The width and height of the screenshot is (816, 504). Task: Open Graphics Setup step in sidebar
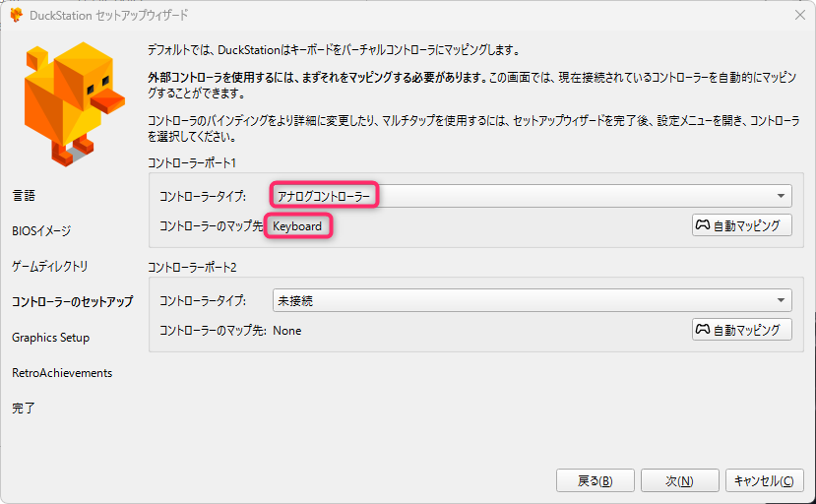pyautogui.click(x=50, y=338)
